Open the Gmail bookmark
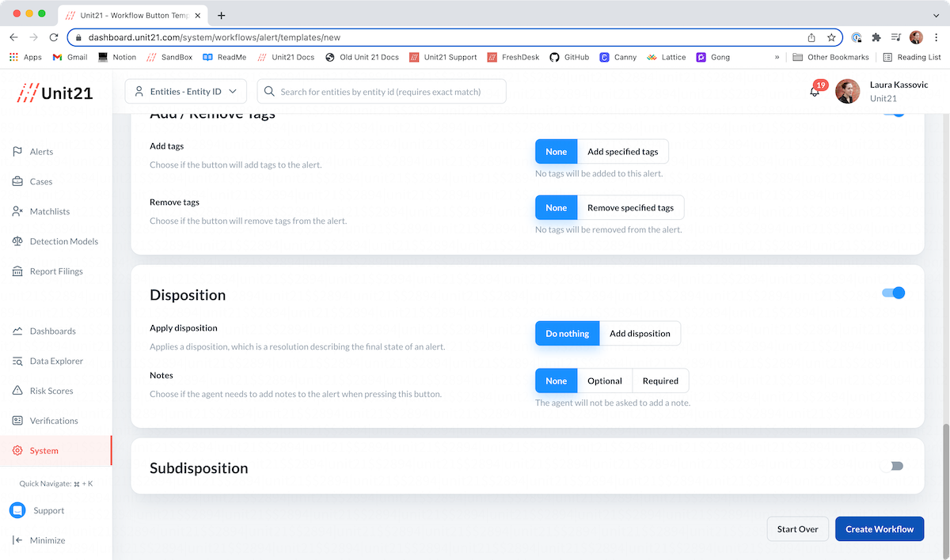 70,58
